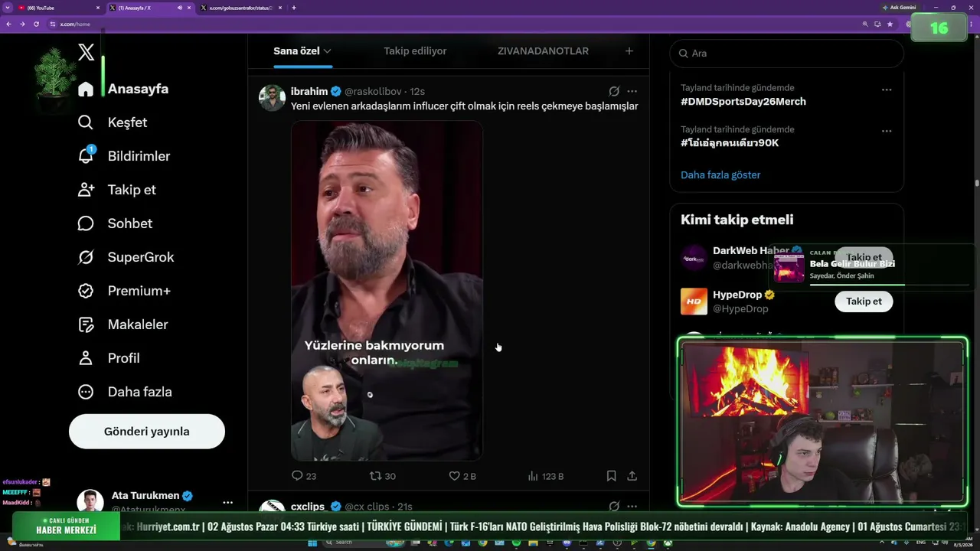Open Keşfet search page
This screenshot has width=980, height=551.
click(113, 122)
